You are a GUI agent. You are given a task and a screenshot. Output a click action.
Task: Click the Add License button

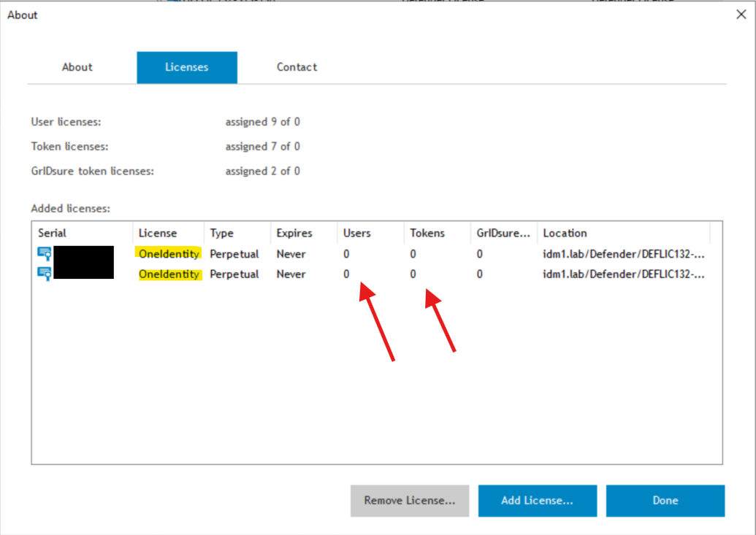point(537,501)
